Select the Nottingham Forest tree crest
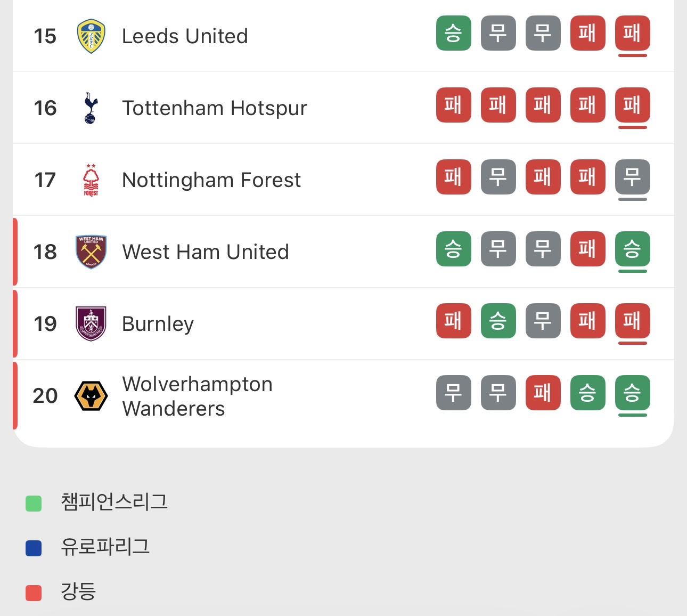This screenshot has width=687, height=616. point(91,180)
